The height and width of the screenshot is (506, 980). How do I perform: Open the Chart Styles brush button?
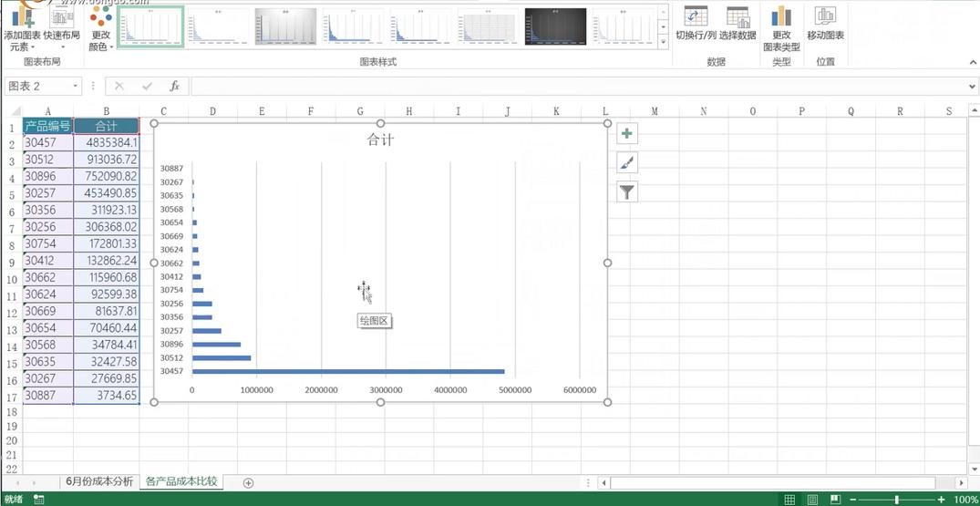click(x=627, y=163)
